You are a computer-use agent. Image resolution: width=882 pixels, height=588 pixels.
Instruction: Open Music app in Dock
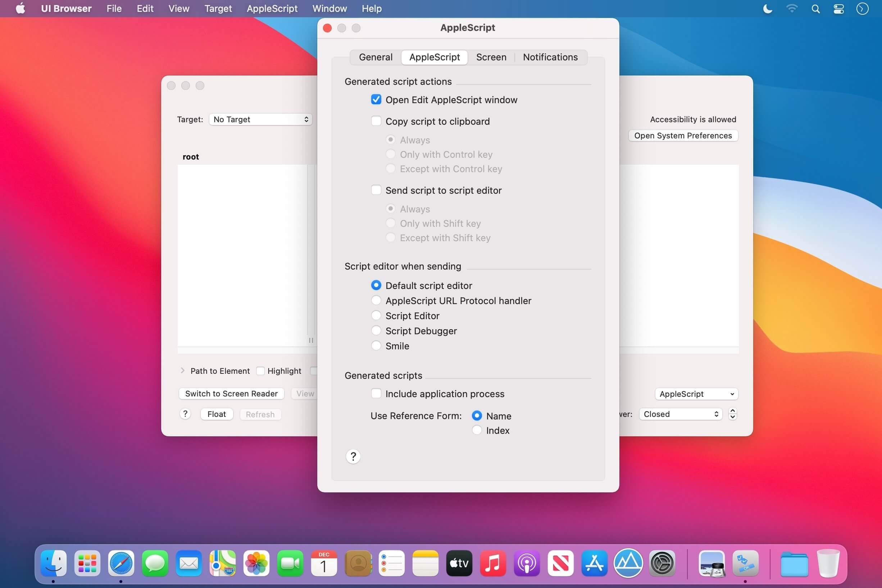[493, 563]
